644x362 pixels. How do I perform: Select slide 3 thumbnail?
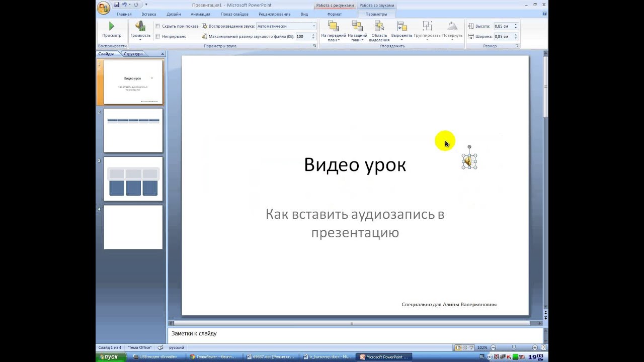pyautogui.click(x=133, y=179)
